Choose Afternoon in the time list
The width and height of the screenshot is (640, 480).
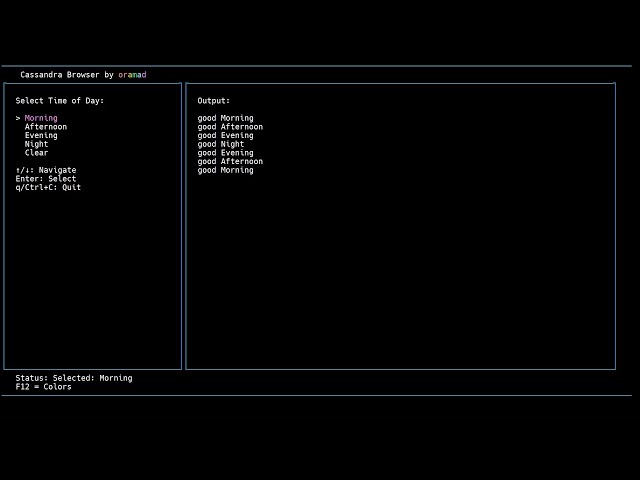46,127
